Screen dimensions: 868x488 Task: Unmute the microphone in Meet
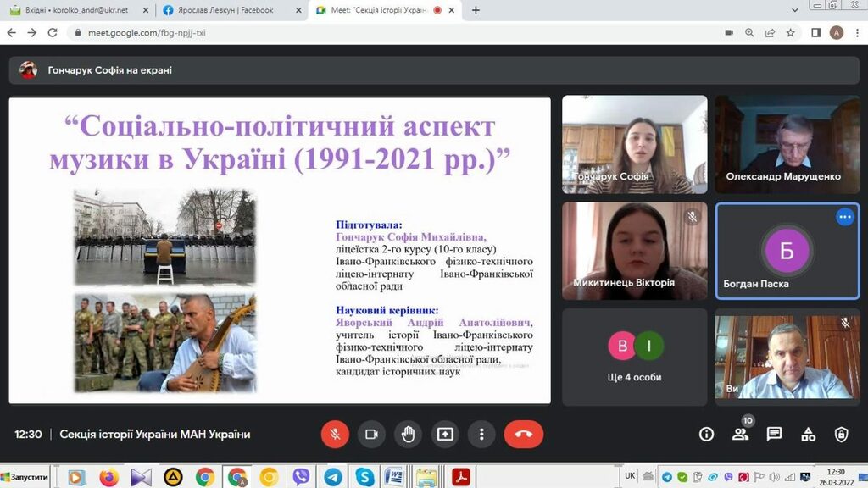(x=335, y=435)
